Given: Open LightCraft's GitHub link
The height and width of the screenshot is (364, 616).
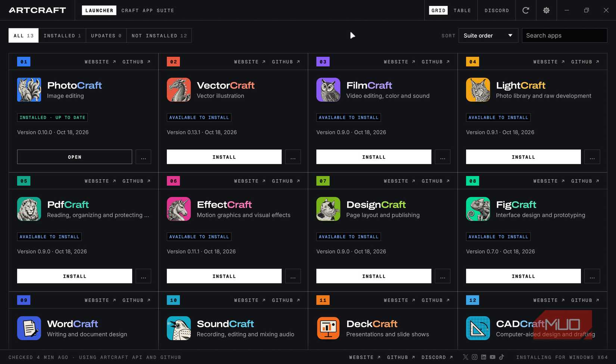Looking at the screenshot, I should [x=585, y=62].
